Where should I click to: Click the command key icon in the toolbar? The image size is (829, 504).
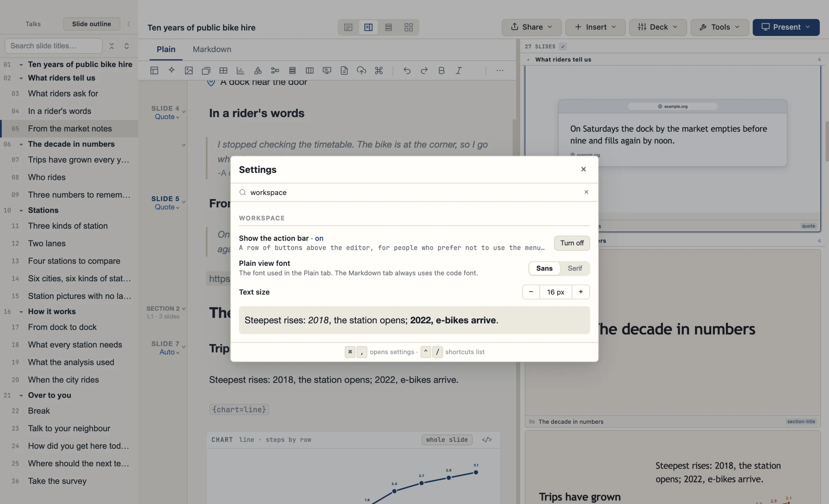point(379,70)
